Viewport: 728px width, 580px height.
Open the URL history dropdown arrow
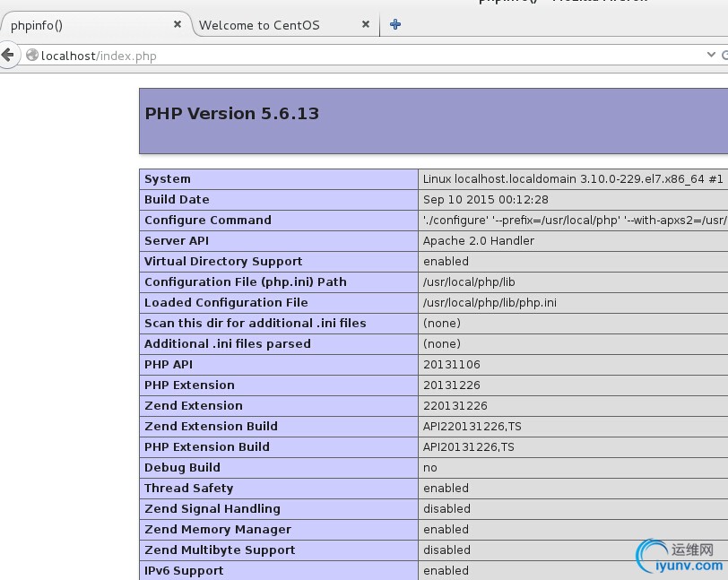(711, 55)
